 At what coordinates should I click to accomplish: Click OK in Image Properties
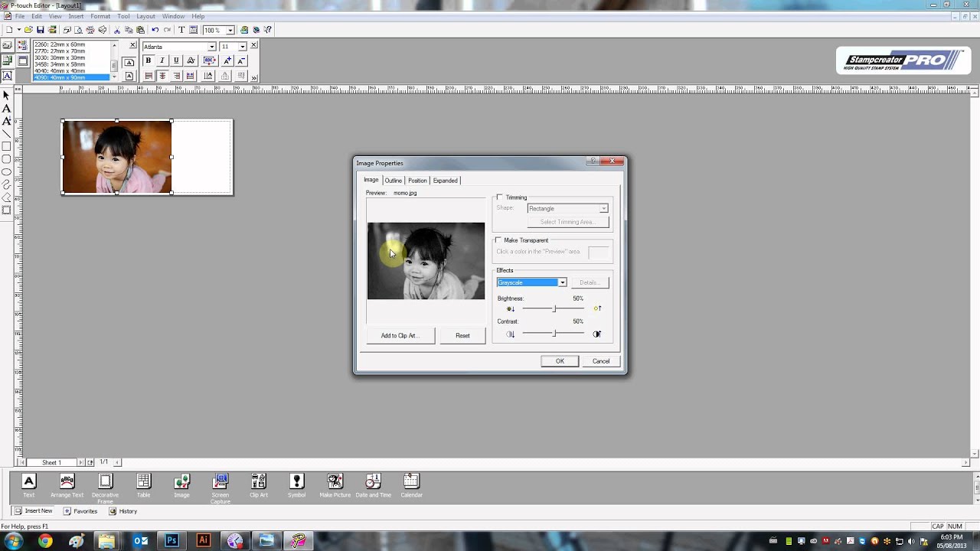click(560, 361)
